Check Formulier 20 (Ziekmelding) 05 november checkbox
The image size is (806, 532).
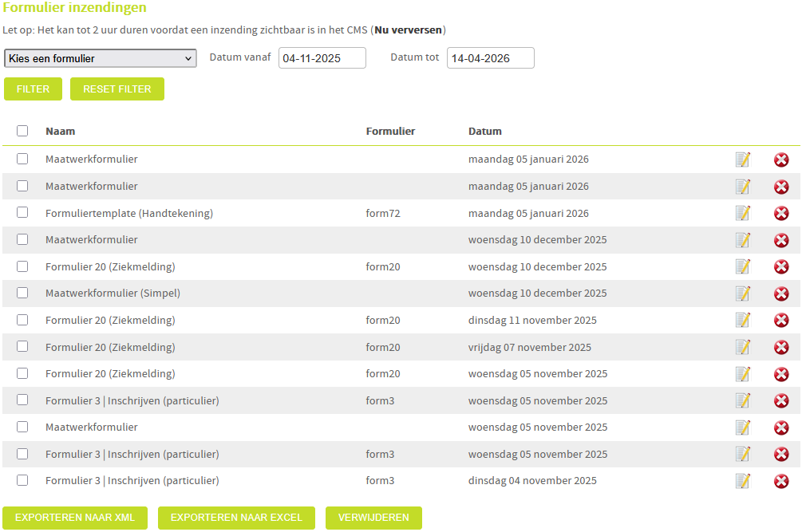22,373
